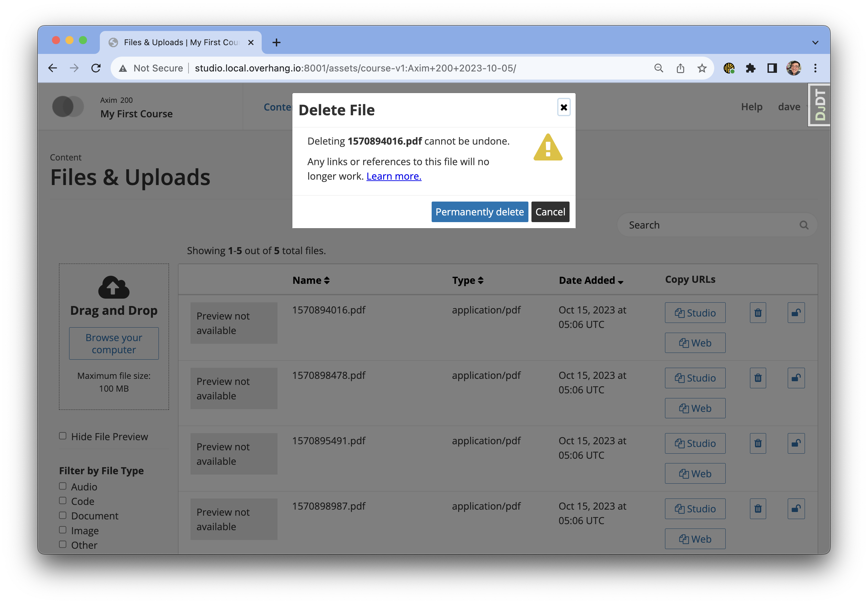Copy Web URL for 1570898478.pdf

(695, 408)
